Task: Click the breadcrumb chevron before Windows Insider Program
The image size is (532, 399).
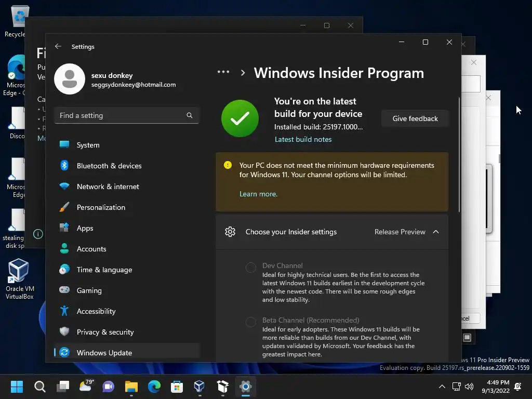Action: pyautogui.click(x=243, y=73)
